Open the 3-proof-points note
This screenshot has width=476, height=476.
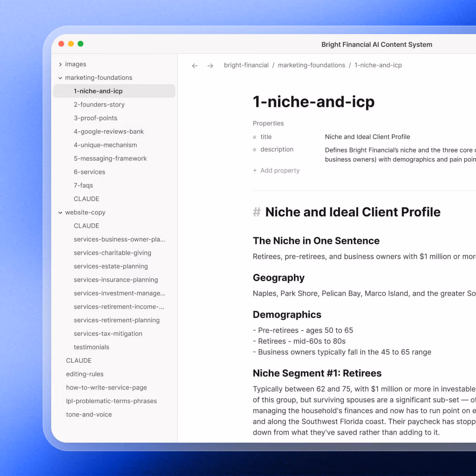95,118
